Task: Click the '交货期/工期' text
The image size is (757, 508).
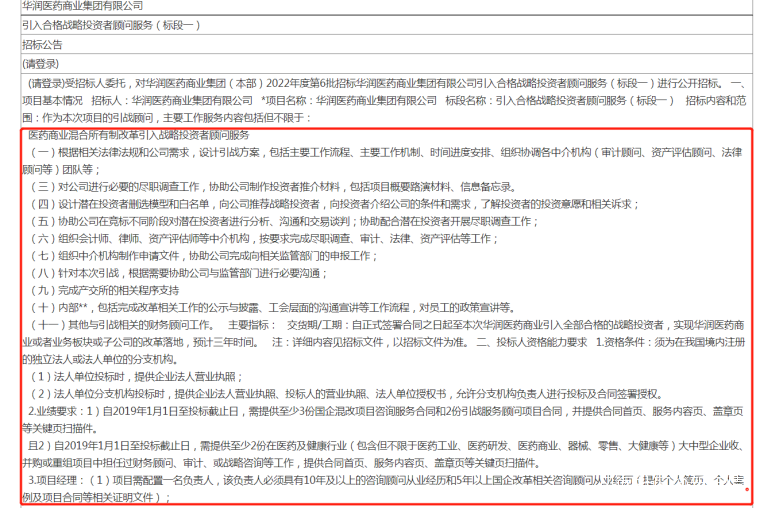Action: 315,325
